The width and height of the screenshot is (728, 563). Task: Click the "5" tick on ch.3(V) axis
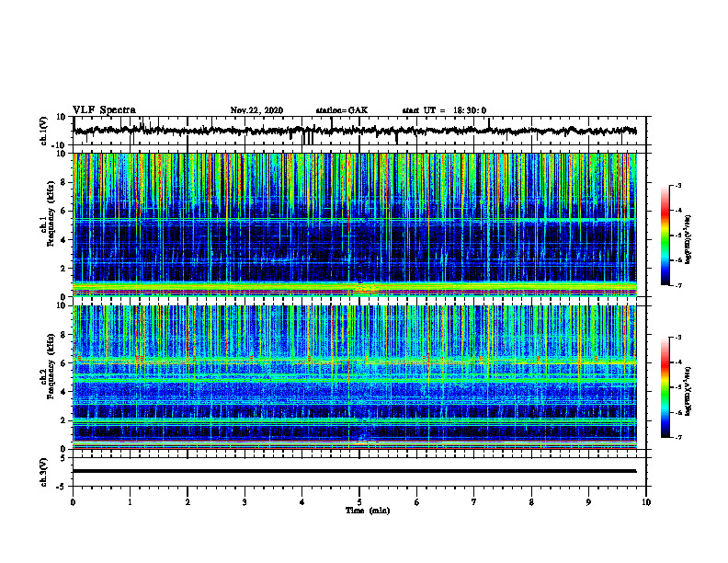click(x=64, y=458)
